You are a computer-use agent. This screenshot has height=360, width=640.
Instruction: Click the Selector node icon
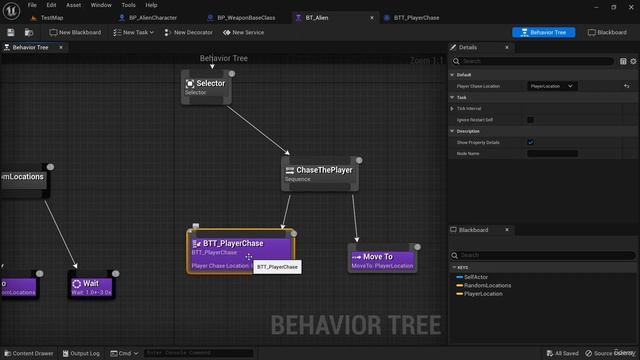click(190, 84)
